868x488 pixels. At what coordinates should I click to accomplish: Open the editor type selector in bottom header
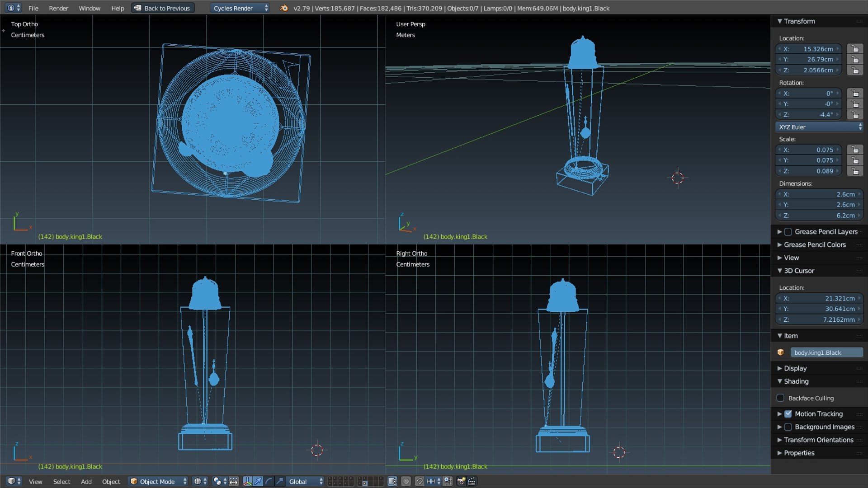tap(14, 481)
